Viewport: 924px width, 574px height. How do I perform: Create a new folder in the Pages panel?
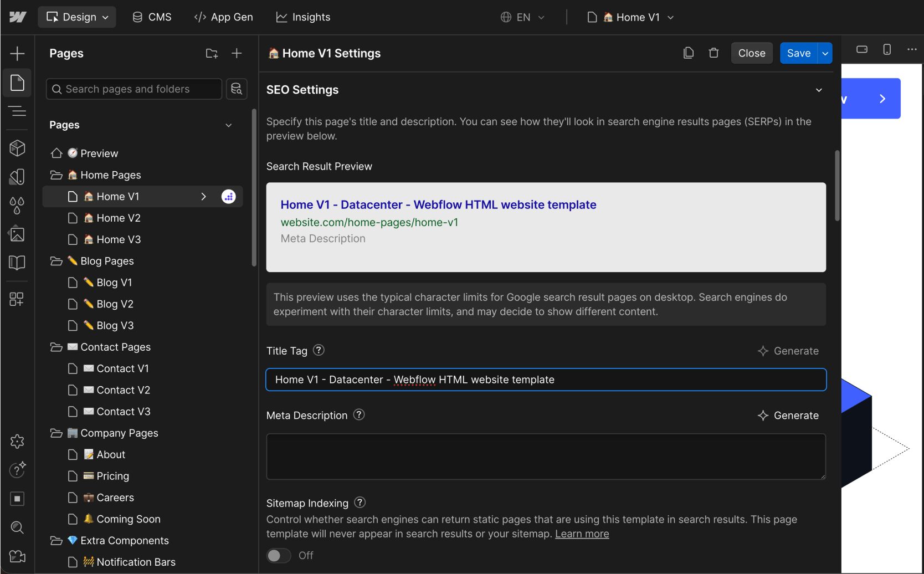tap(212, 53)
